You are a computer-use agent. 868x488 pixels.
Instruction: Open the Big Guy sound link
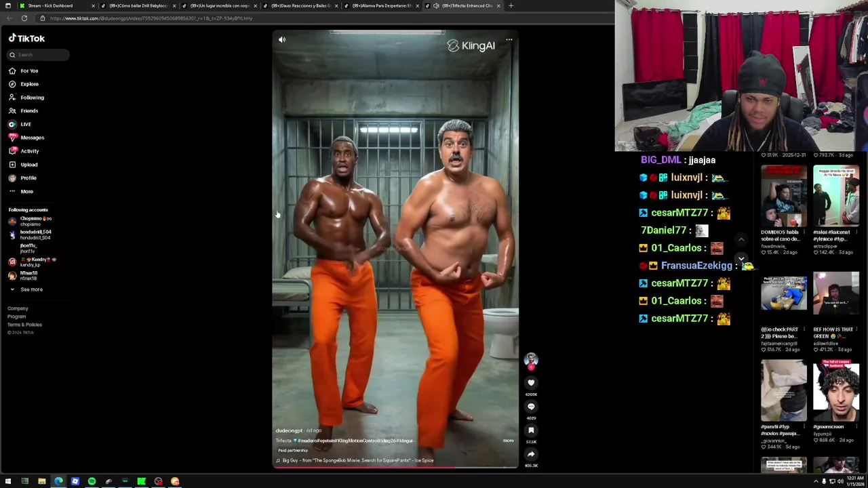pos(354,461)
